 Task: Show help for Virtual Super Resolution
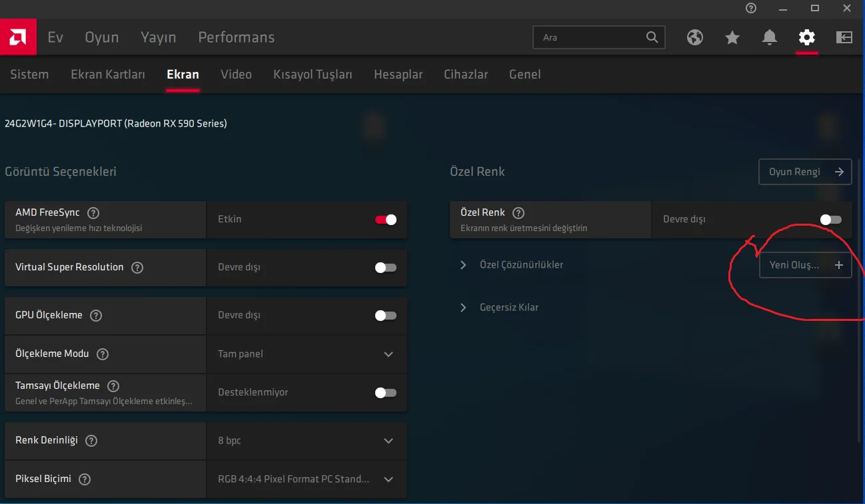137,268
